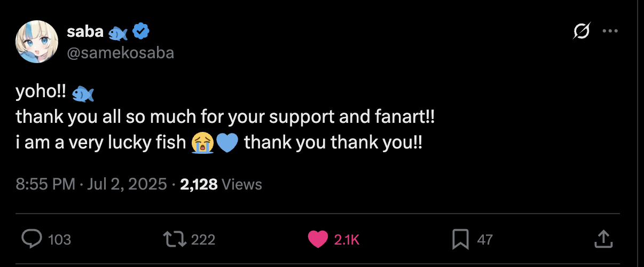Screen dimensions: 644x267
Task: Click the reply speech bubble icon
Action: (x=32, y=239)
